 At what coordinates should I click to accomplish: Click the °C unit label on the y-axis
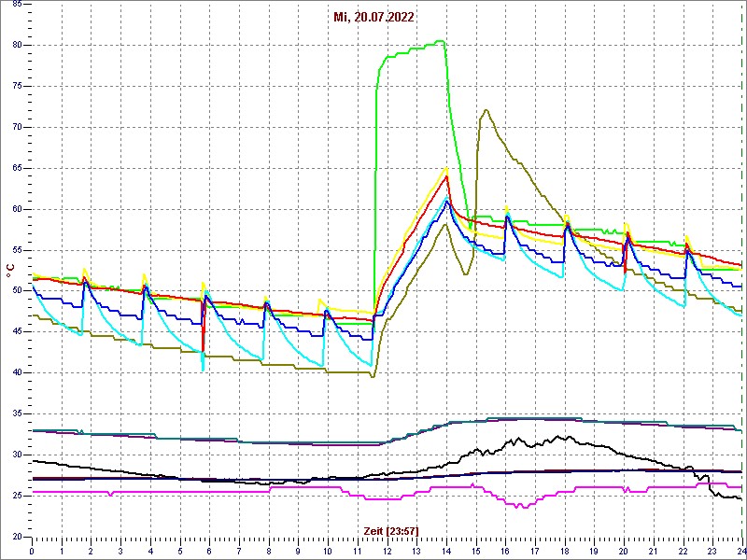10,269
